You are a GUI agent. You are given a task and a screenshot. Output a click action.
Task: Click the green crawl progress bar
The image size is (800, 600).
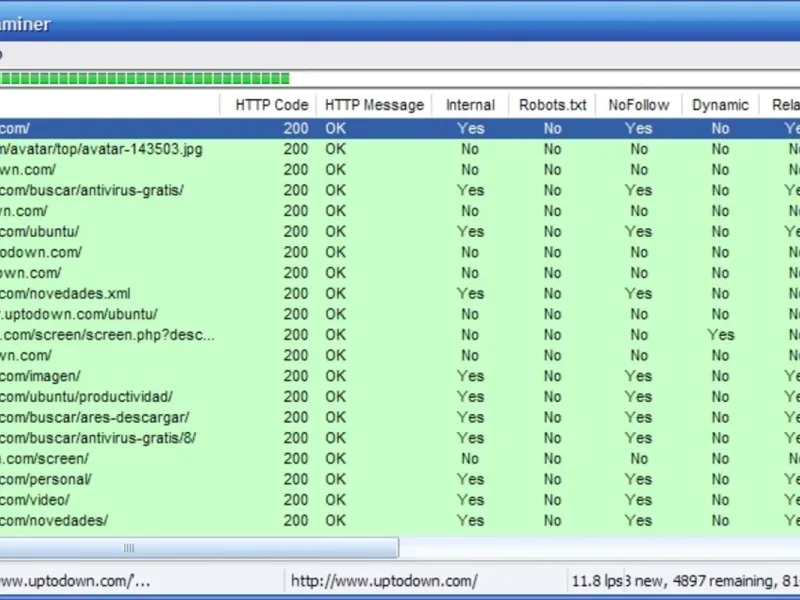(144, 79)
